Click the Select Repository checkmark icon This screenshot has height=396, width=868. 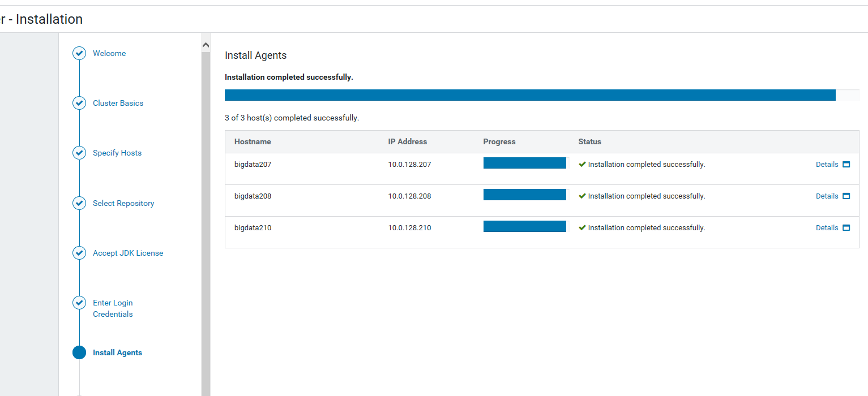[79, 203]
